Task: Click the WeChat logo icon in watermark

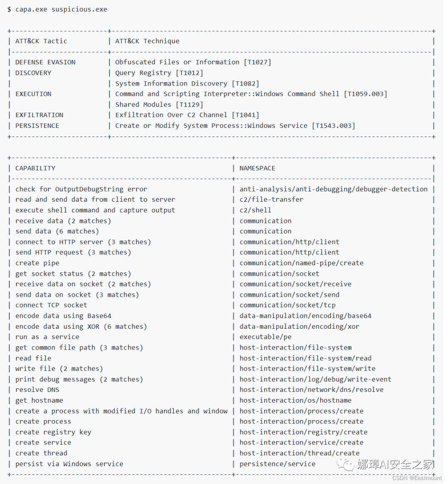Action: (x=345, y=464)
